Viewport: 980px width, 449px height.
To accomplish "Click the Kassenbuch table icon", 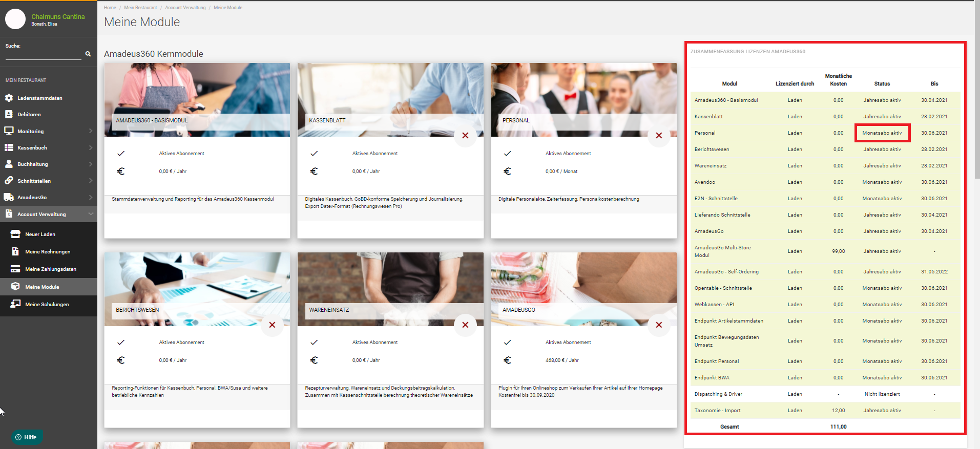I will pyautogui.click(x=9, y=147).
